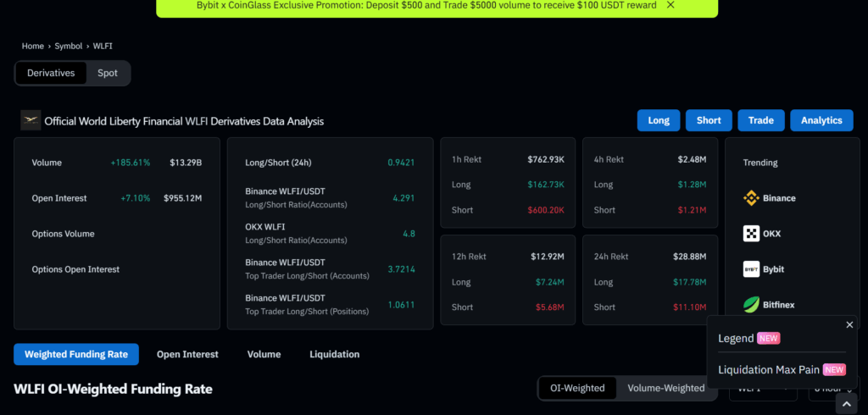The image size is (868, 415).
Task: Open Liquidation Max Pain NEW item
Action: pos(782,369)
